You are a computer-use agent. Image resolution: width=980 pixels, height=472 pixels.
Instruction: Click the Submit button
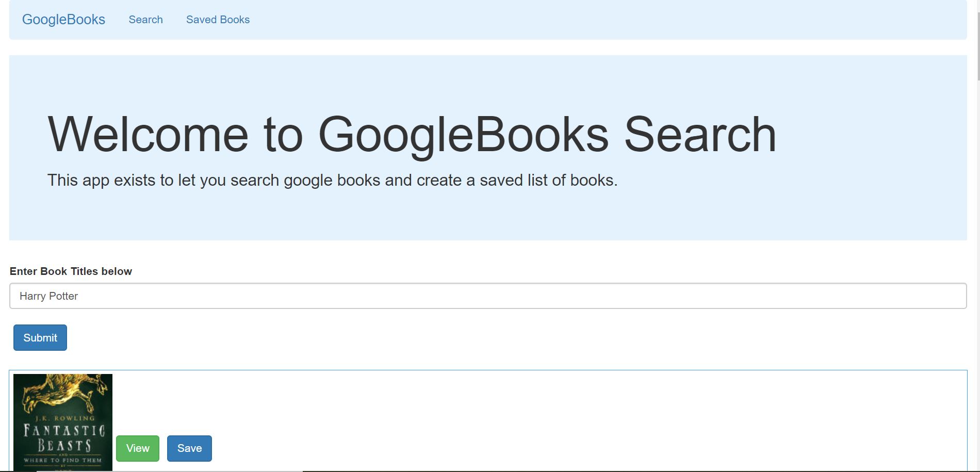pyautogui.click(x=40, y=338)
